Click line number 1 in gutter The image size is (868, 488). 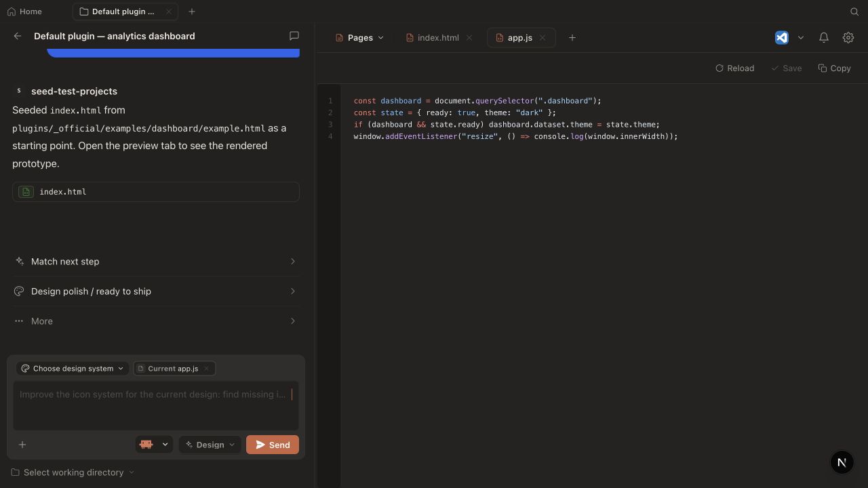[x=330, y=101]
